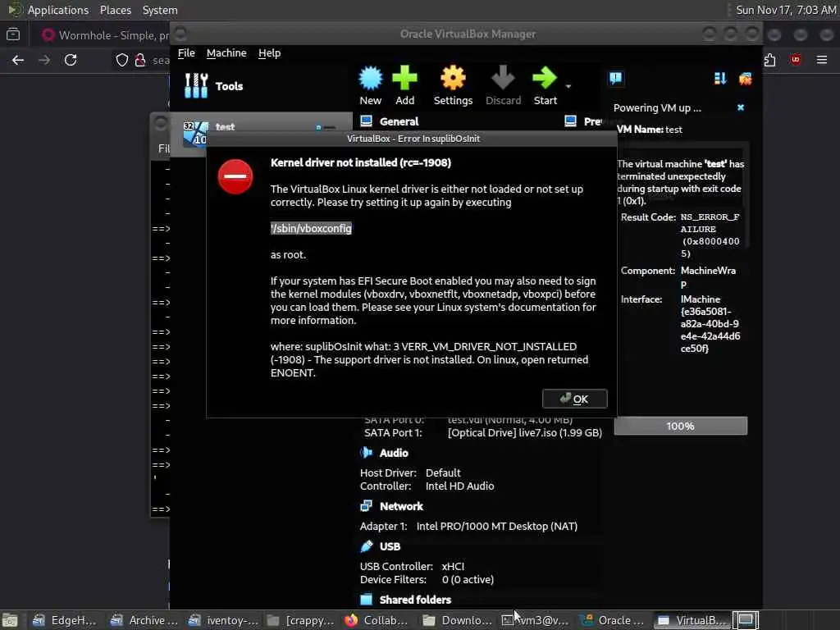Click the browser tab overview icon
Viewport: 840px width, 630px height.
tap(13, 34)
